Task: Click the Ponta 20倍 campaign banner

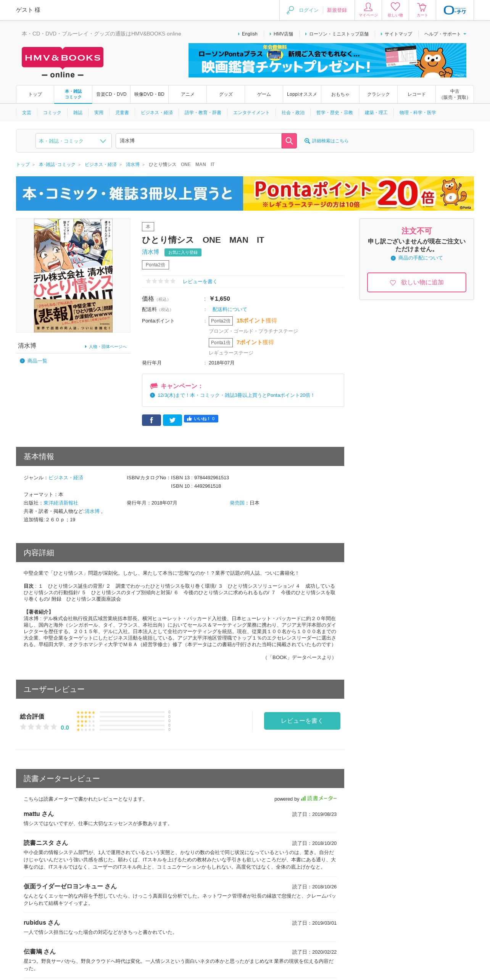Action: click(245, 193)
